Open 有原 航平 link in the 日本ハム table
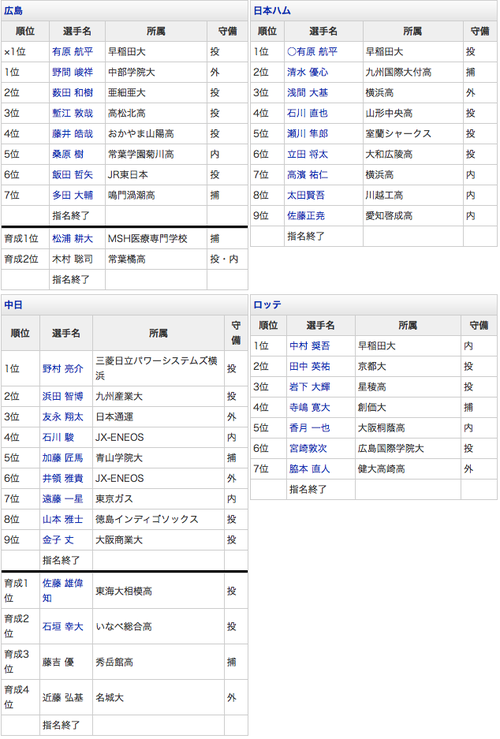This screenshot has height=739, width=500. pos(312,52)
